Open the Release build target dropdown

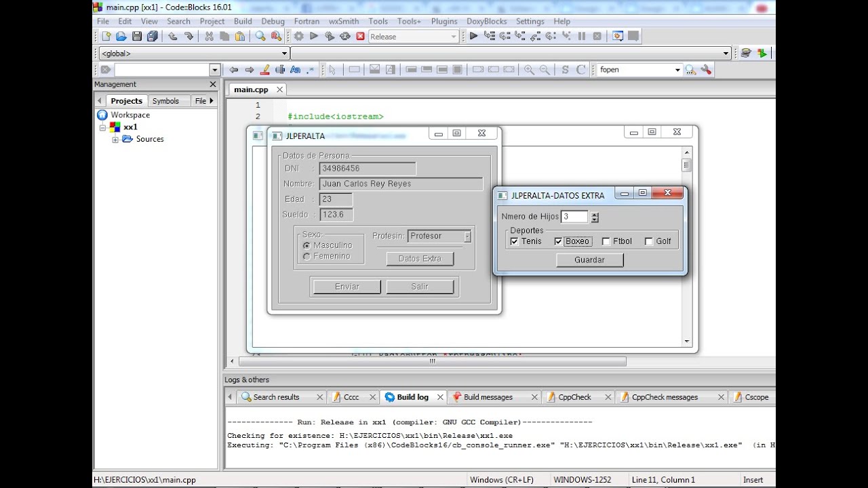[x=454, y=37]
